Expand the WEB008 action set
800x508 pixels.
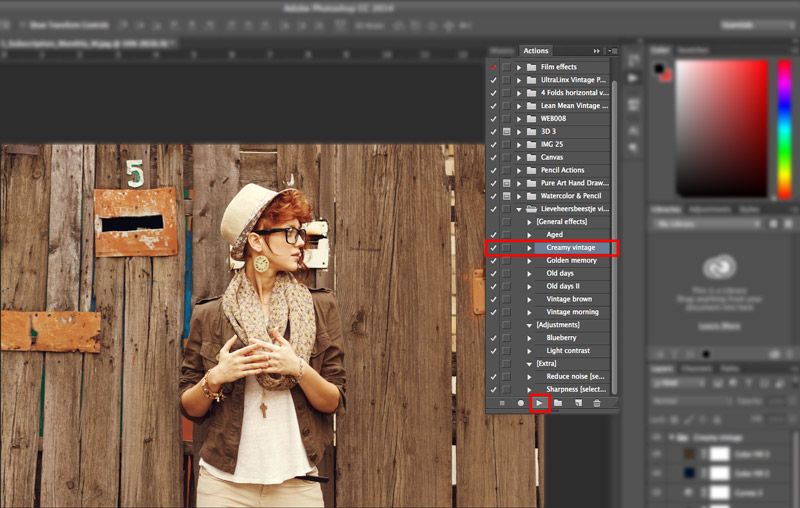coord(519,119)
